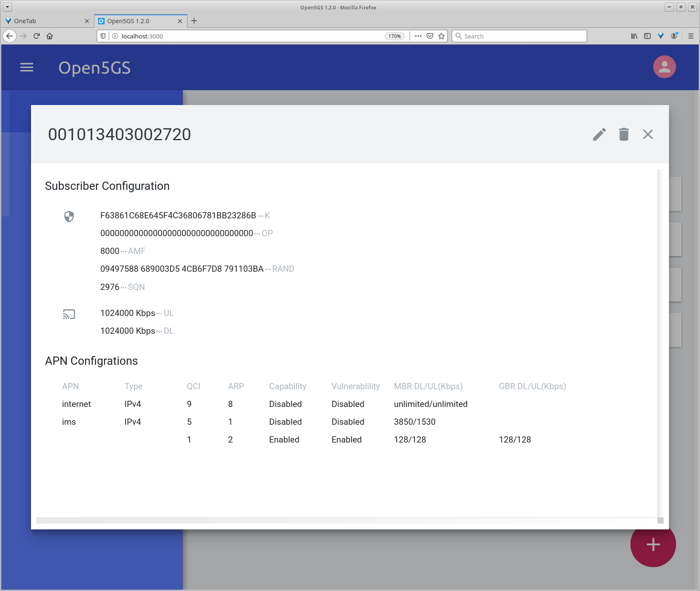Viewport: 700px width, 591px height.
Task: Click the dialog vertical scrollbar
Action: pos(660,343)
